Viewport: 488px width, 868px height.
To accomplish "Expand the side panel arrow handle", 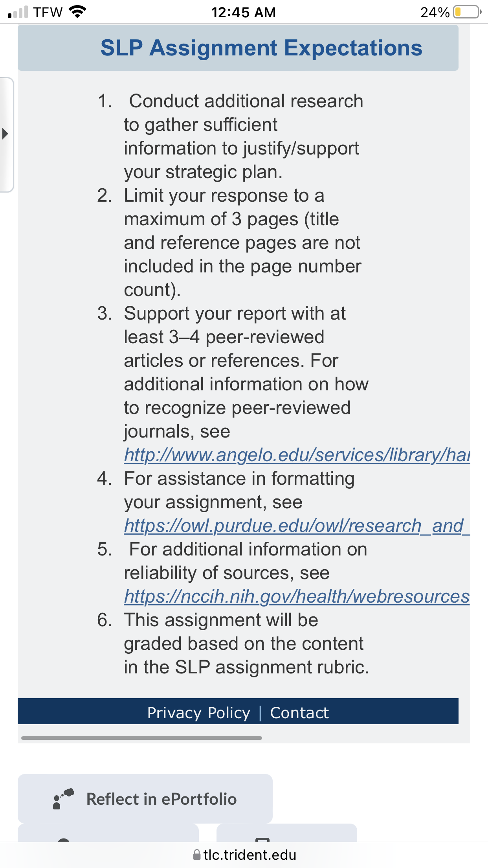I will point(6,134).
